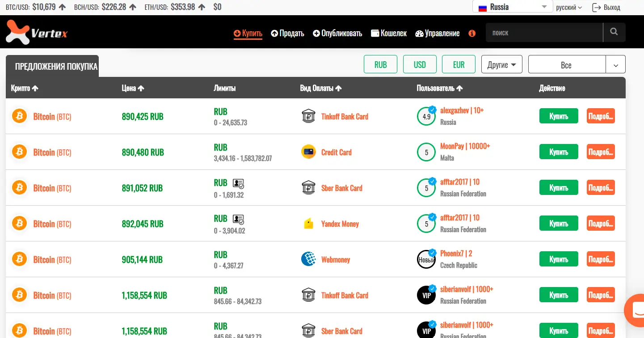Click the BTC/USD up arrow in ticker
The width and height of the screenshot is (644, 338).
click(63, 7)
